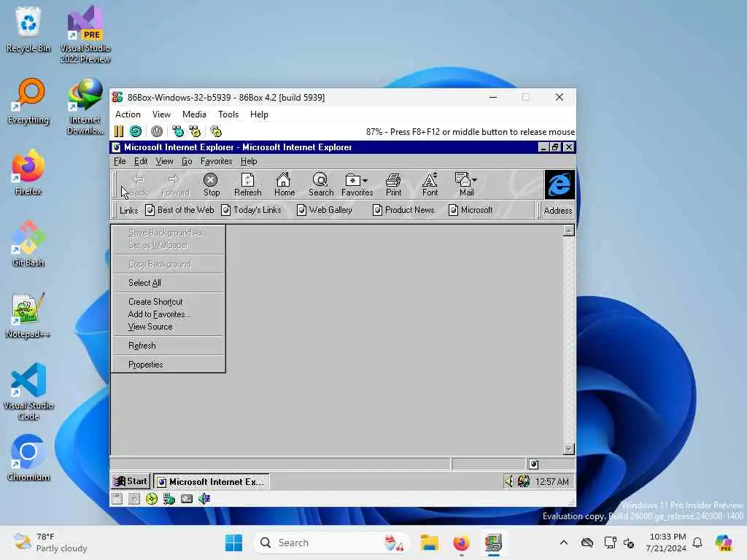Click the first floppy drive status icon in 86Box
This screenshot has height=560, width=747.
click(117, 499)
